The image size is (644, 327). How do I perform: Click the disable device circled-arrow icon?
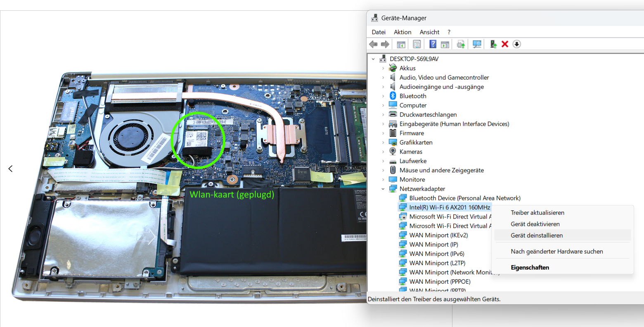(x=516, y=44)
